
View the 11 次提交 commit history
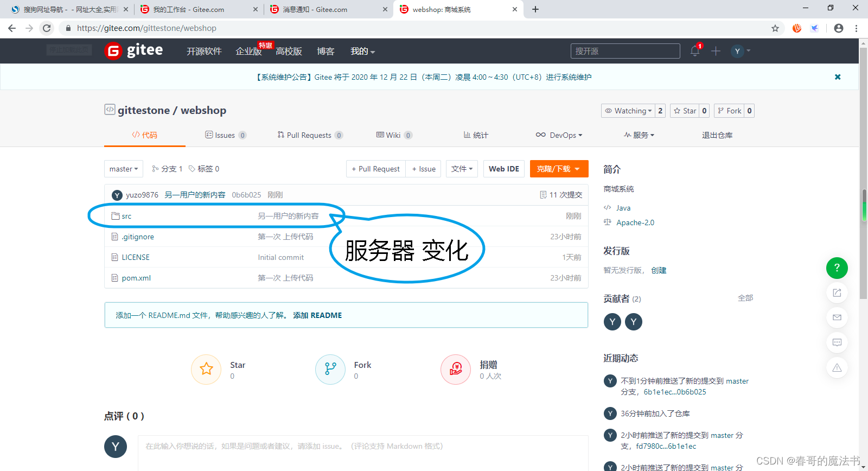561,195
